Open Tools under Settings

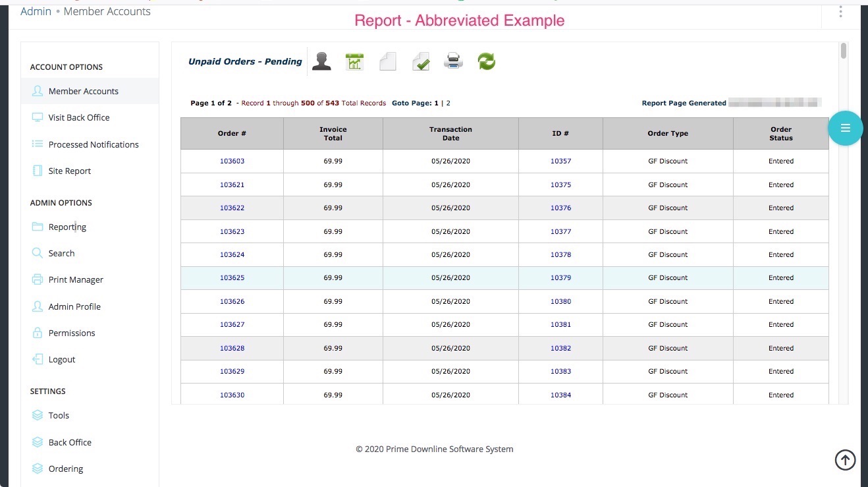[x=59, y=415]
